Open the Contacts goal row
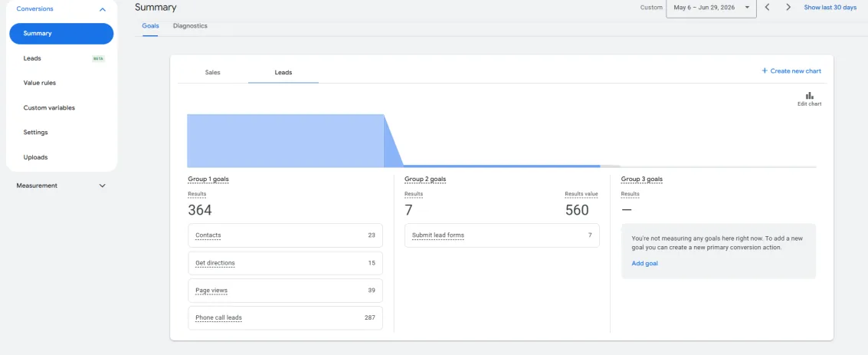Screen dimensions: 868x355 pyautogui.click(x=285, y=235)
